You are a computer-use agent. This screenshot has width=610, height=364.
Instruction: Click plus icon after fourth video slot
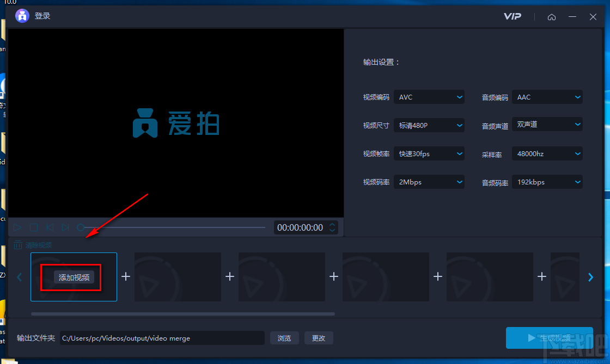438,276
